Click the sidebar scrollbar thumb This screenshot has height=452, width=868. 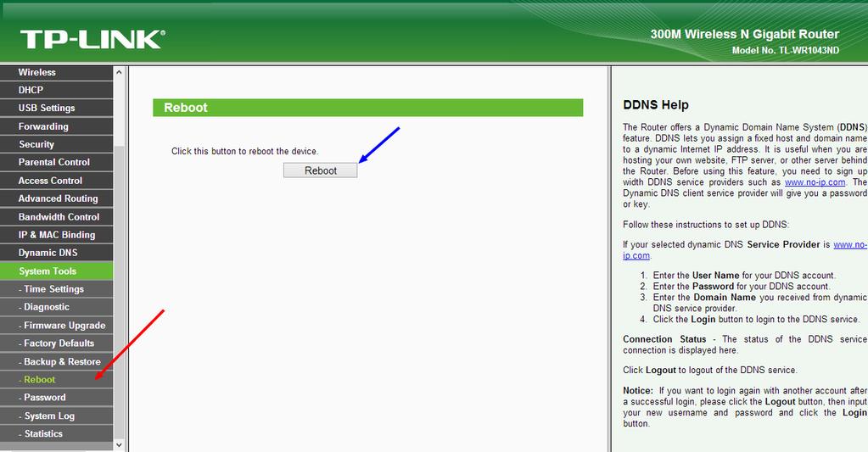coord(119,292)
